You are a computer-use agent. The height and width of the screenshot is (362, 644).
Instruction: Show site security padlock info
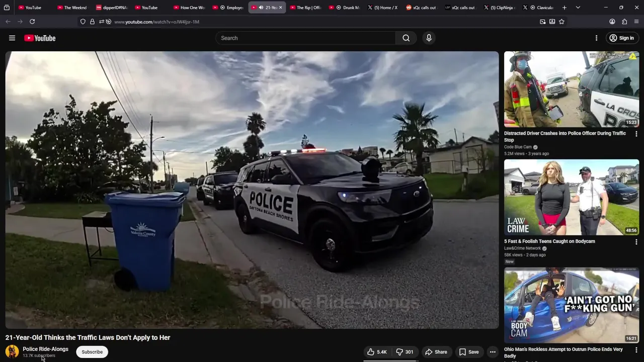92,22
